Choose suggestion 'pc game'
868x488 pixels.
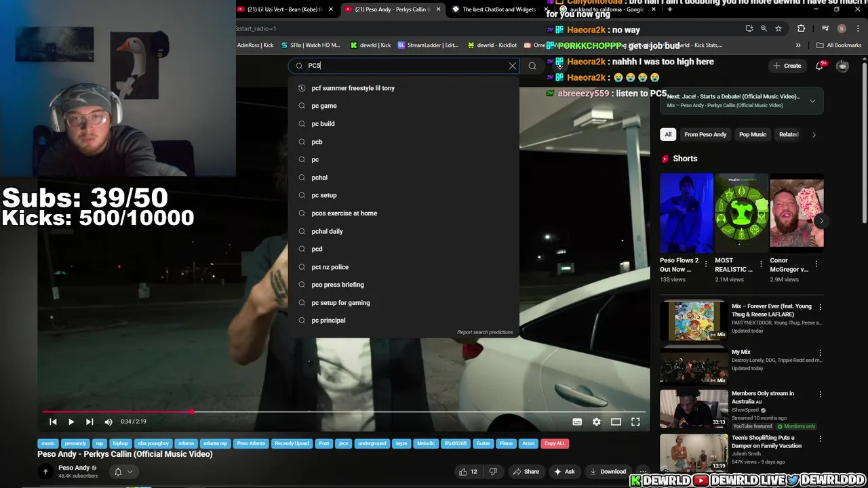coord(403,106)
